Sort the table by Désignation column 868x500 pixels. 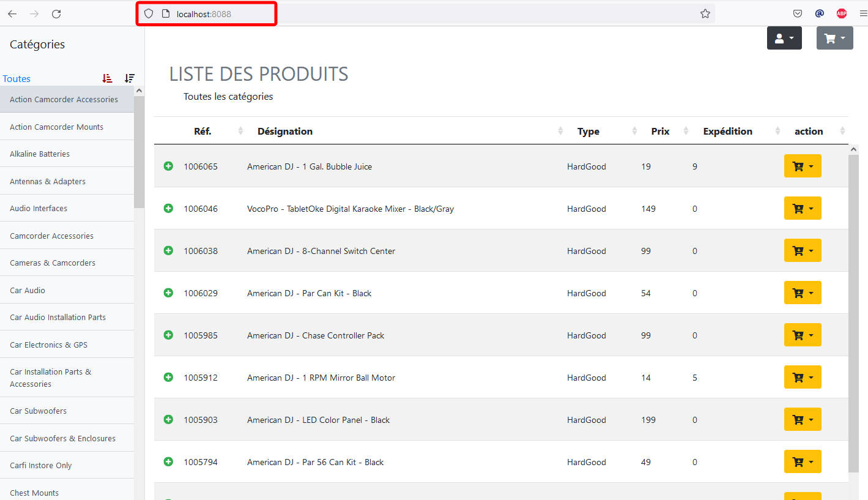[406, 131]
